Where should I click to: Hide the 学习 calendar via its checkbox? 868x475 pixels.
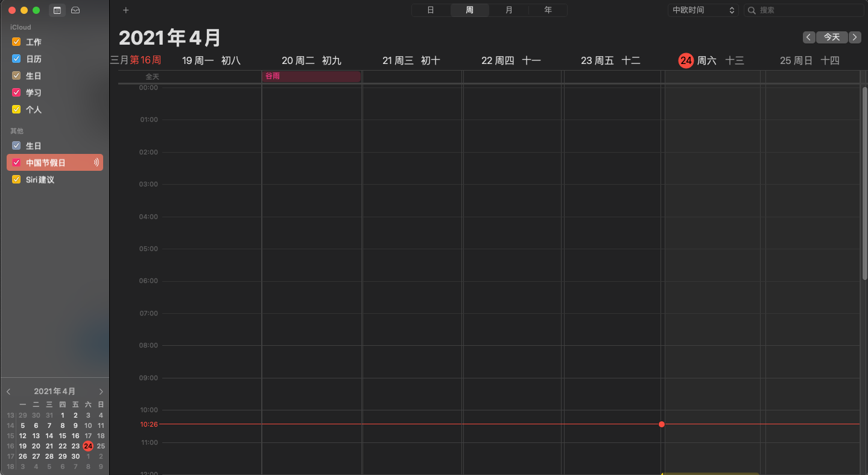pos(16,93)
